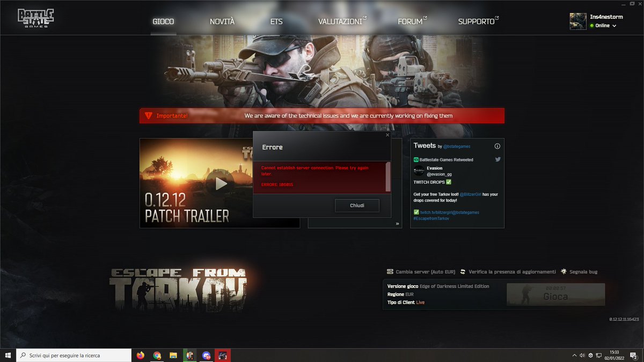Click the error dialog scrollbar
Viewport: 644px width, 362px height.
pos(388,177)
